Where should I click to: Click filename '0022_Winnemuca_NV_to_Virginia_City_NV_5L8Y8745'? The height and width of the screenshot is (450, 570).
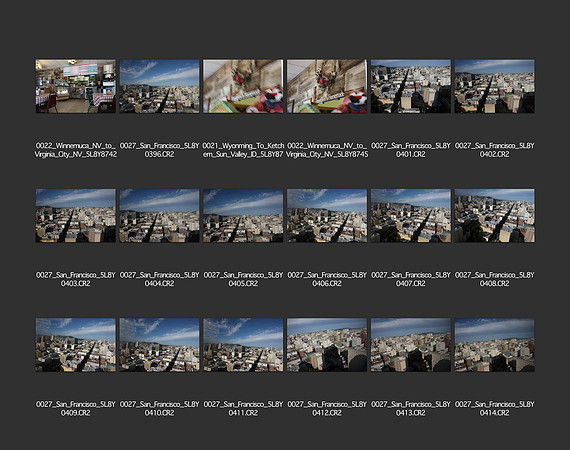(327, 150)
